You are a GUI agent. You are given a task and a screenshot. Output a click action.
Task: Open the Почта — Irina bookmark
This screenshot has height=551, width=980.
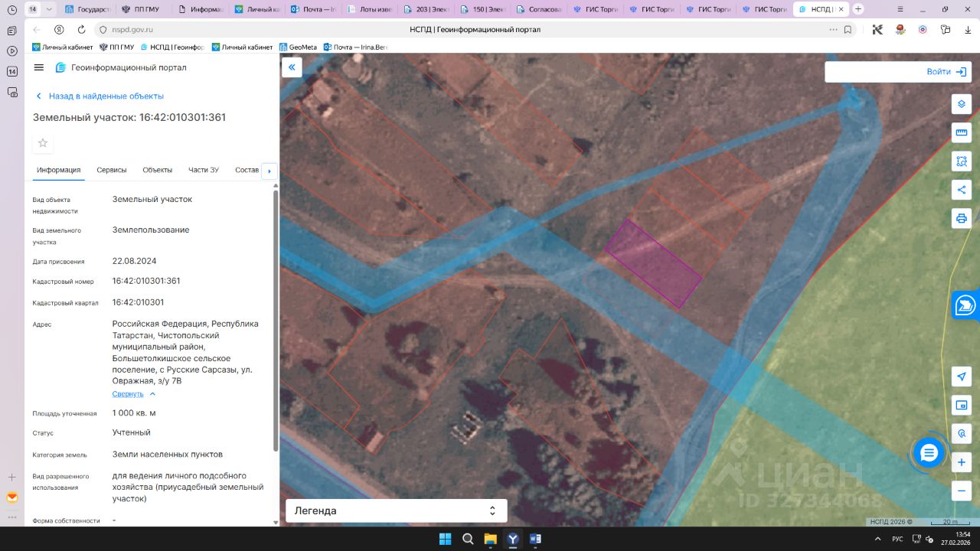pyautogui.click(x=355, y=47)
